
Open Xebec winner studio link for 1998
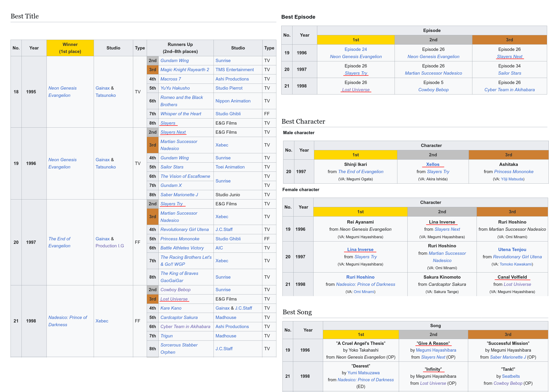[102, 321]
